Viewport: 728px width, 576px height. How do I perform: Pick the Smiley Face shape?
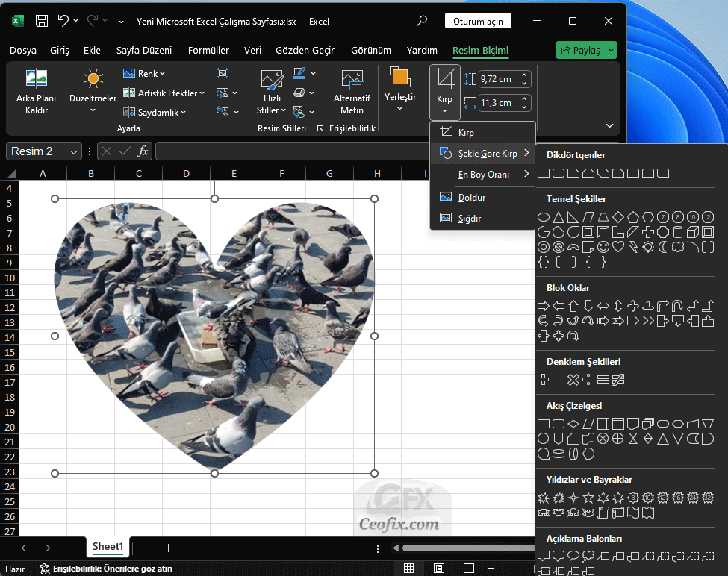[x=603, y=247]
